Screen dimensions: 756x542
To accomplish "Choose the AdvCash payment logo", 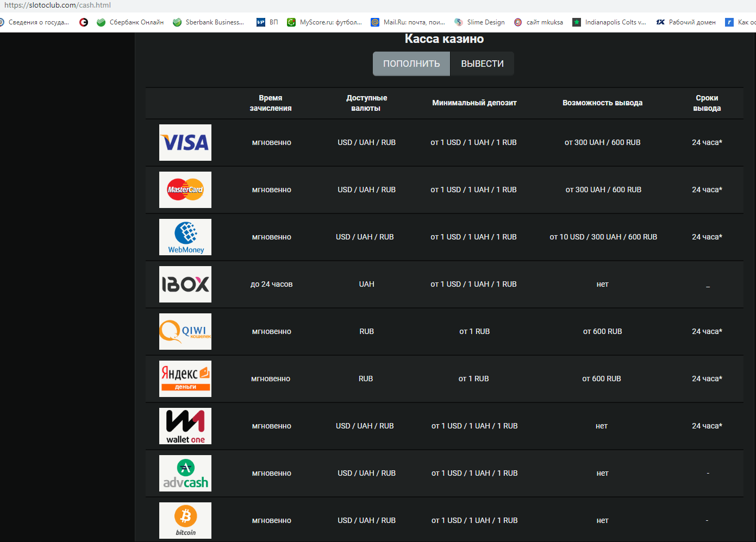I will coord(185,473).
